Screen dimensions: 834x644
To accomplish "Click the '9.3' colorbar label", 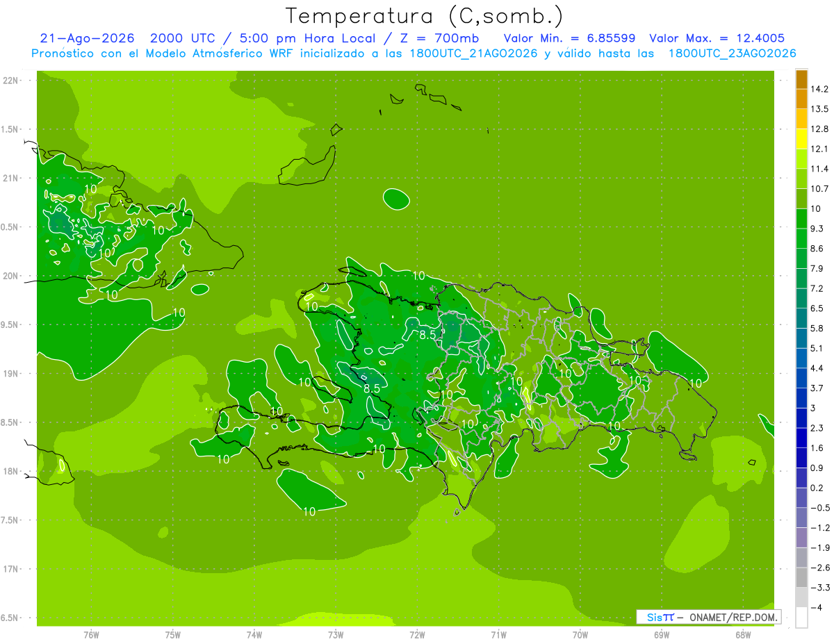I will pyautogui.click(x=817, y=229).
